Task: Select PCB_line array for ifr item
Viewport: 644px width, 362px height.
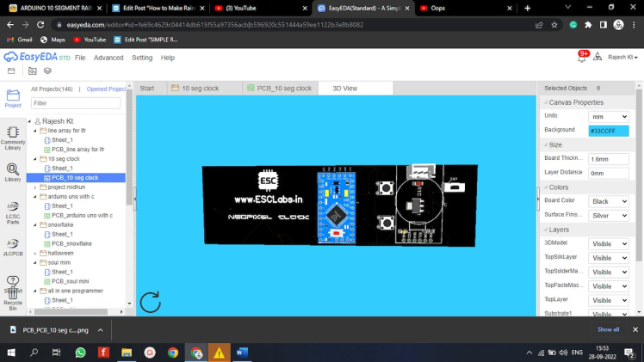Action: click(78, 150)
